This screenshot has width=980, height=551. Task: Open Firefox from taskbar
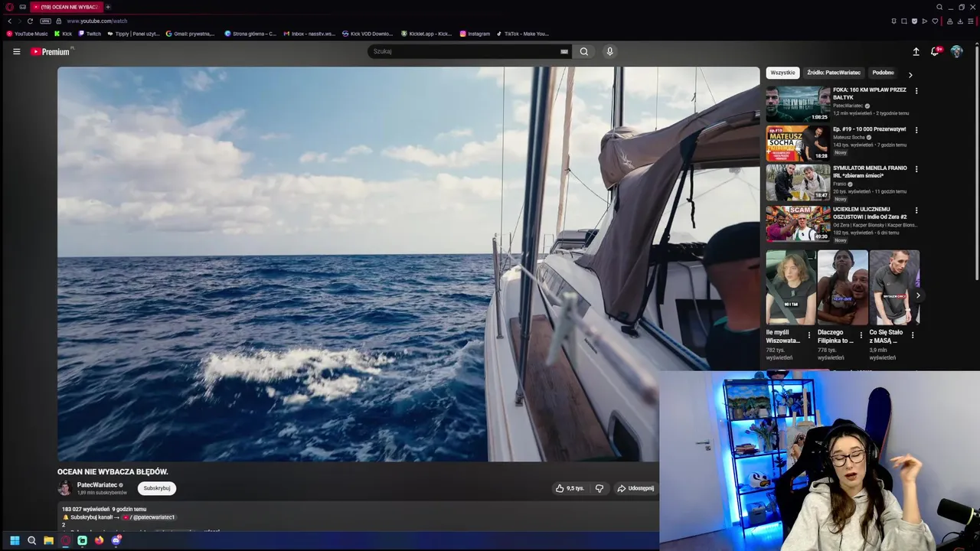[99, 540]
